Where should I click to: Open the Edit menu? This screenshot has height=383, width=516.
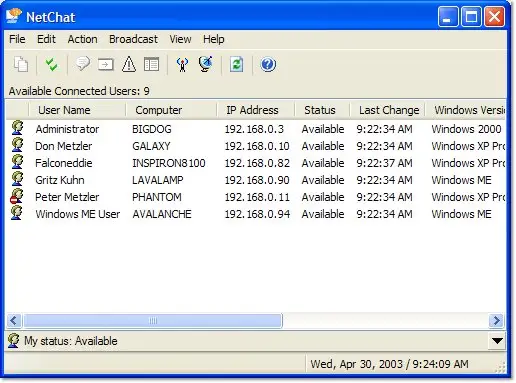pos(46,39)
